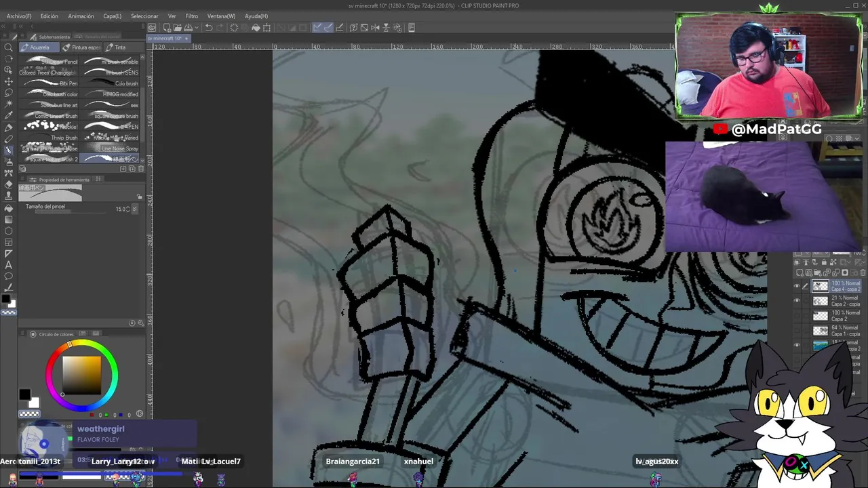Hide layer Capa 4 - copia 2
Image resolution: width=868 pixels, height=488 pixels.
point(797,287)
